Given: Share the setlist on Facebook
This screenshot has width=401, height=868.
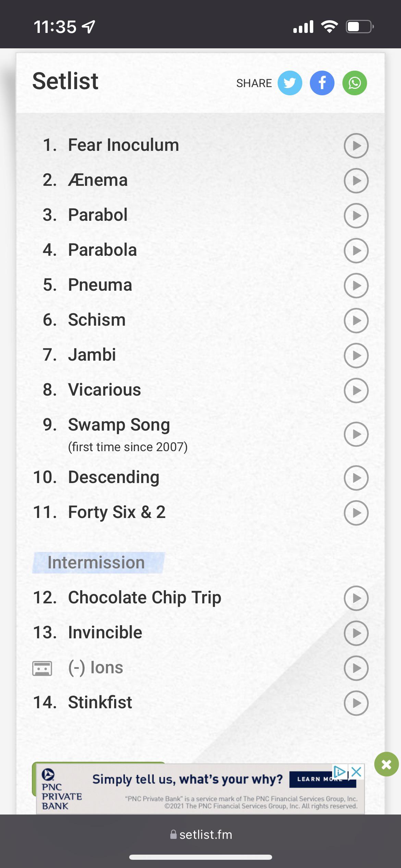Looking at the screenshot, I should pyautogui.click(x=322, y=83).
